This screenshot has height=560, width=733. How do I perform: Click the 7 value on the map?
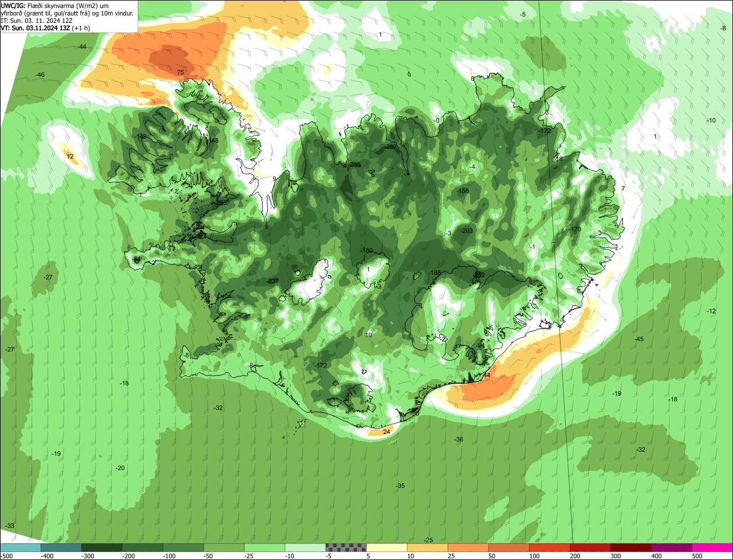[x=623, y=188]
